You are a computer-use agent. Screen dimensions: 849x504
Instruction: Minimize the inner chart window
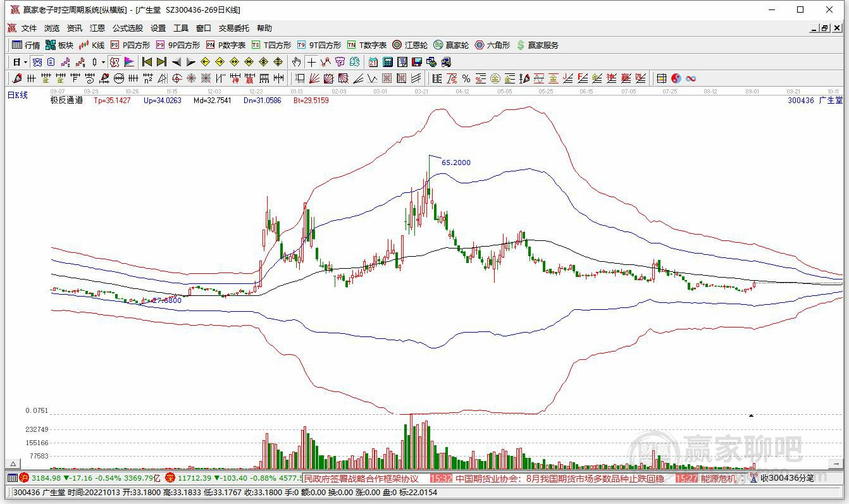[814, 28]
